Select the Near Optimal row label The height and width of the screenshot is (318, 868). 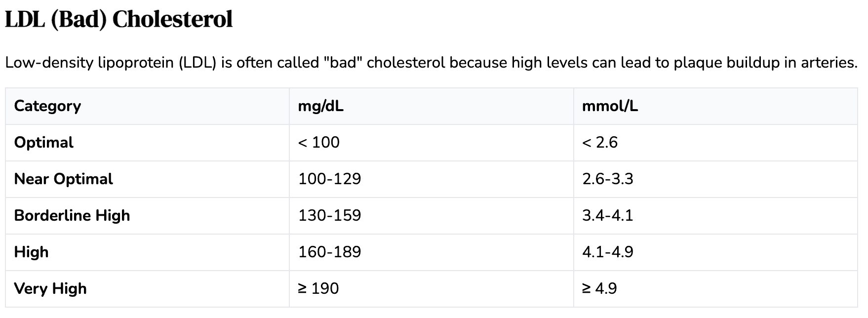point(64,179)
